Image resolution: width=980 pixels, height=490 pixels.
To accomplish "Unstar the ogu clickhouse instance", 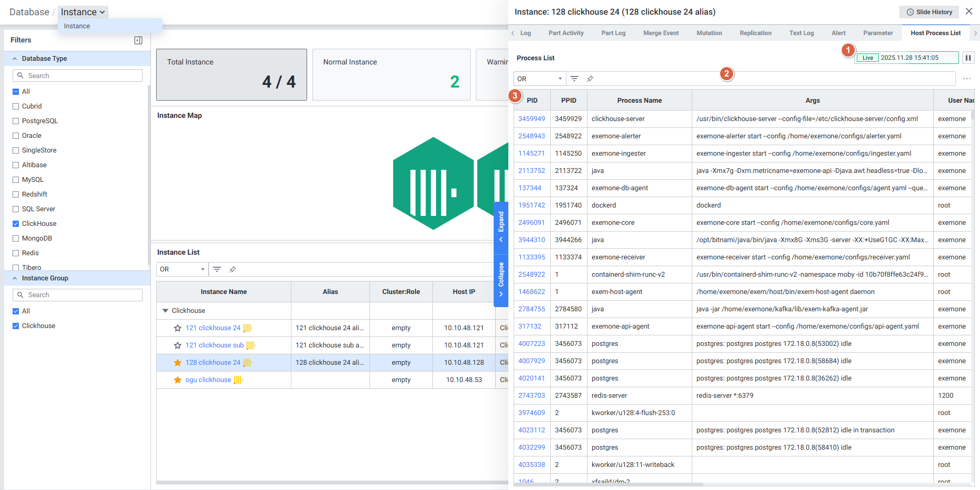I will coord(178,380).
